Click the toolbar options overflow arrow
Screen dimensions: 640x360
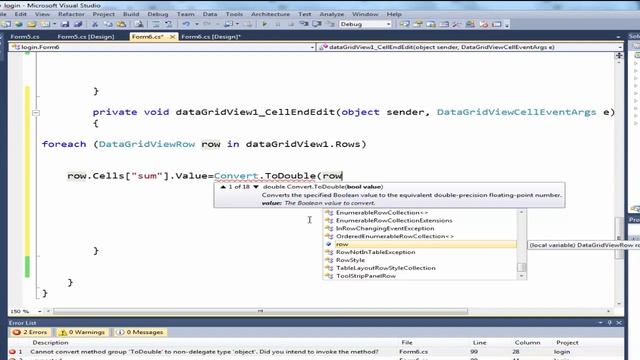507,24
